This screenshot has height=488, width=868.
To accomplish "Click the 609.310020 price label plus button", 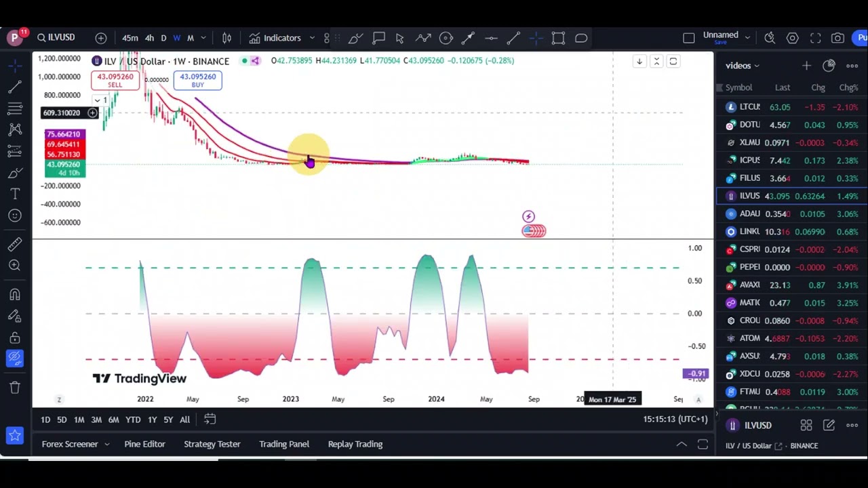I will 92,113.
